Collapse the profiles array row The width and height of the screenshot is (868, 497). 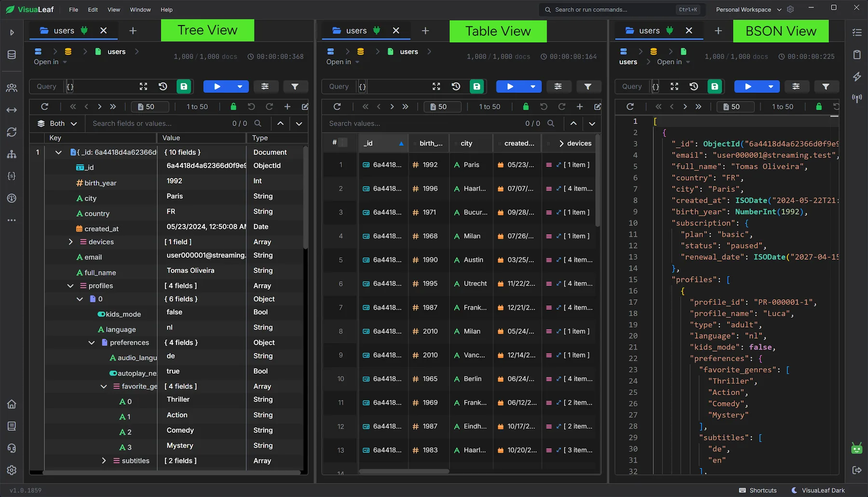point(71,286)
